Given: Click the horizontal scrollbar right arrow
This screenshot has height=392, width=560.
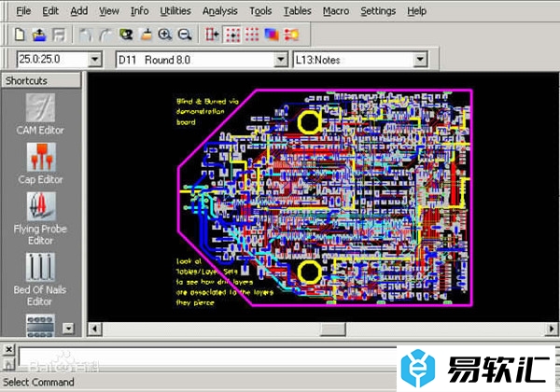Looking at the screenshot, I should 552,329.
